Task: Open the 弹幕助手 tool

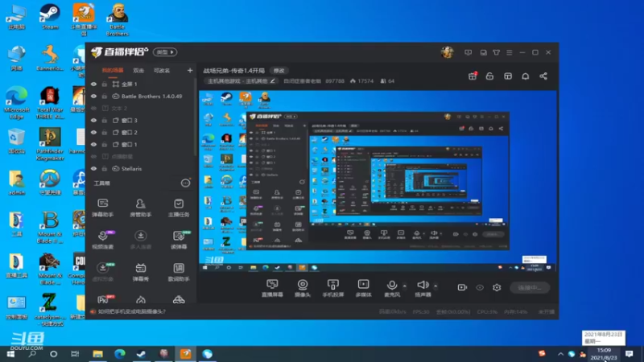Action: tap(103, 208)
